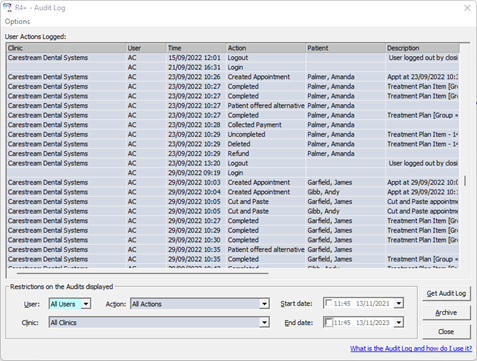Open the Start date calendar dropdown arrow
Viewport: 477px width, 361px height.
[x=399, y=303]
